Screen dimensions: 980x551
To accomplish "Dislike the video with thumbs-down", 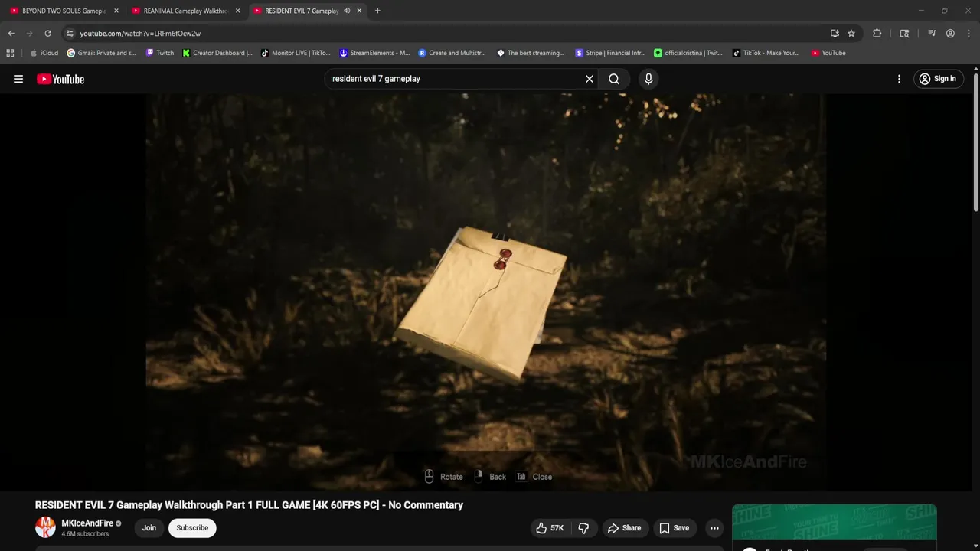I will (583, 528).
